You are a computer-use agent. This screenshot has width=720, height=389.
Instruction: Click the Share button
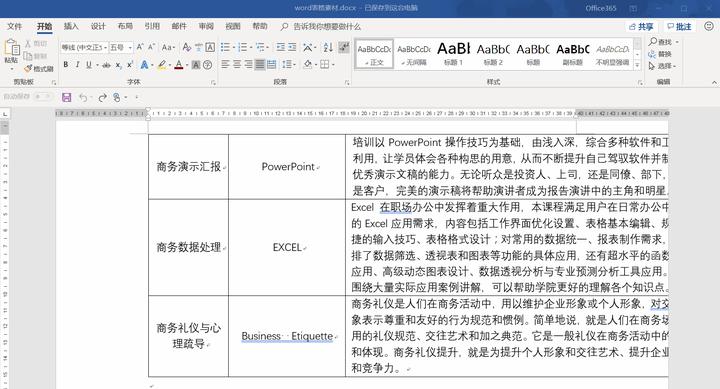pos(641,27)
